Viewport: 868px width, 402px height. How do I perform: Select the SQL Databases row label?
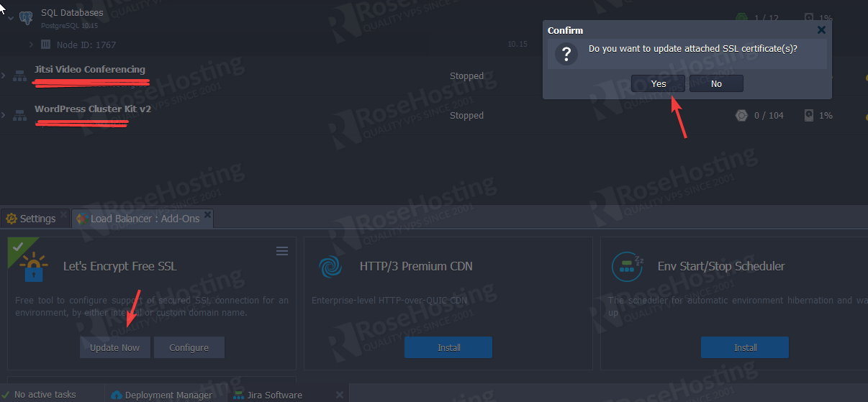72,12
